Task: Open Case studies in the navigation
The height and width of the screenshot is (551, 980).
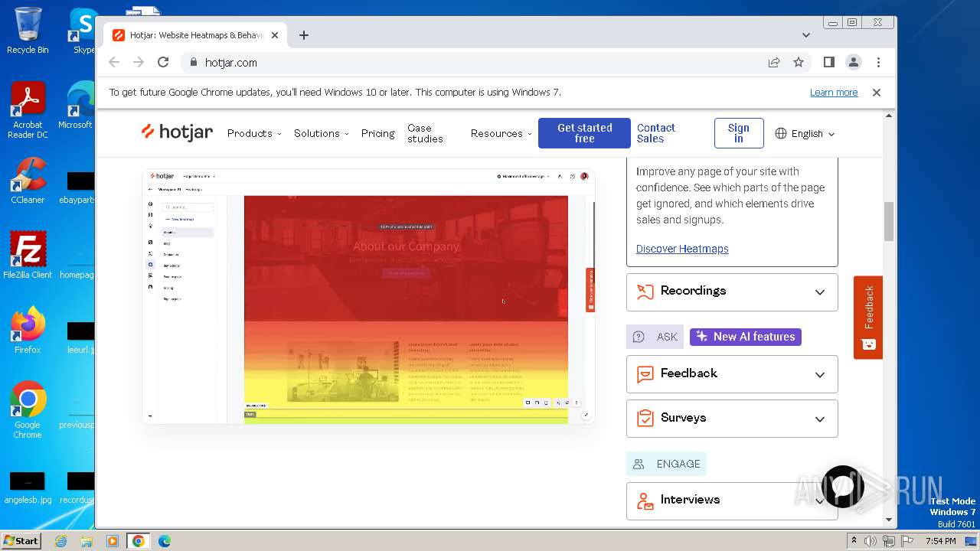Action: point(425,133)
